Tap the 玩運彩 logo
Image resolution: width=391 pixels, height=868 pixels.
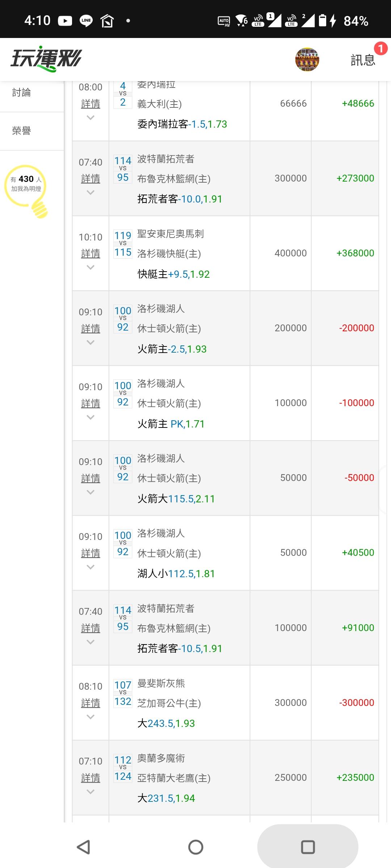(x=46, y=59)
